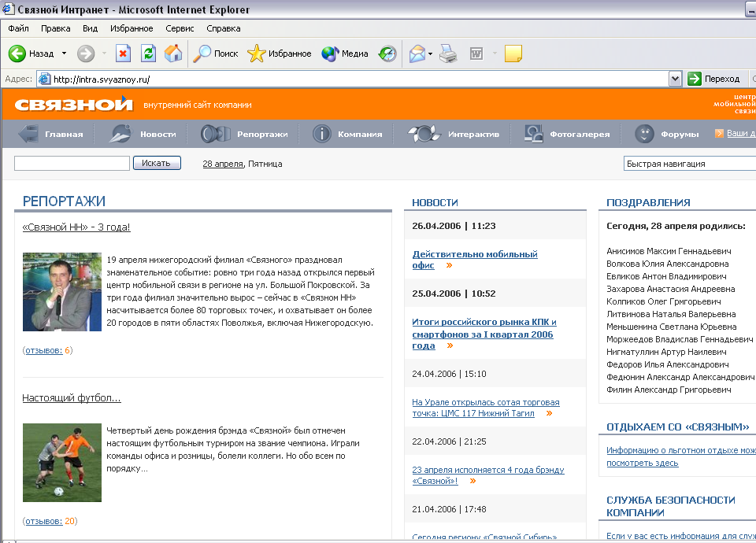Open the Правка menu
Viewport: 756px width, 543px height.
click(55, 28)
